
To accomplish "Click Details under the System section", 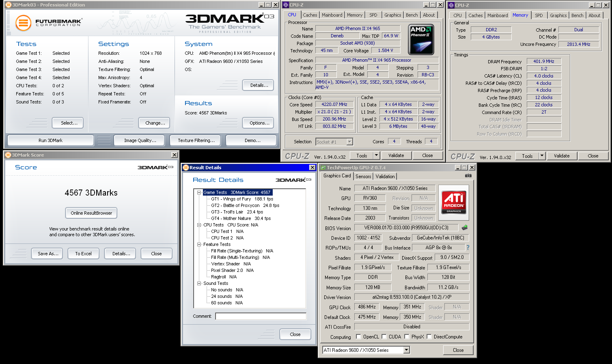I will tap(259, 85).
